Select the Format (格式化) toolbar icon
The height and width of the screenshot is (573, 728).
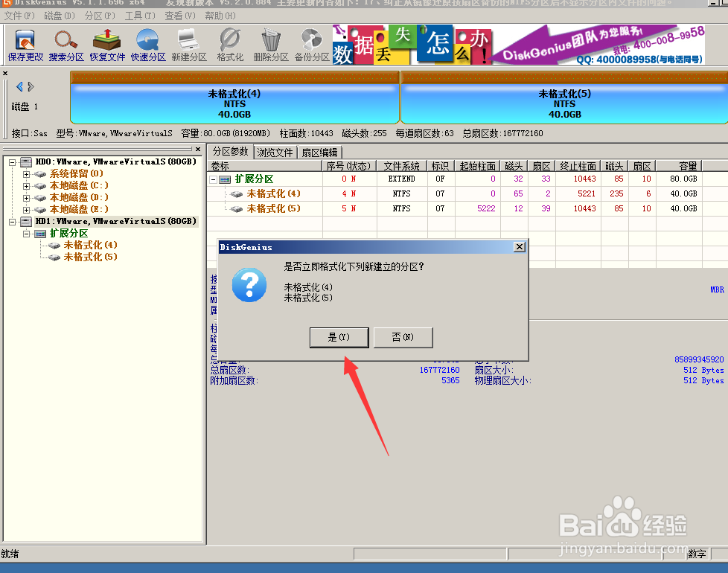[230, 45]
